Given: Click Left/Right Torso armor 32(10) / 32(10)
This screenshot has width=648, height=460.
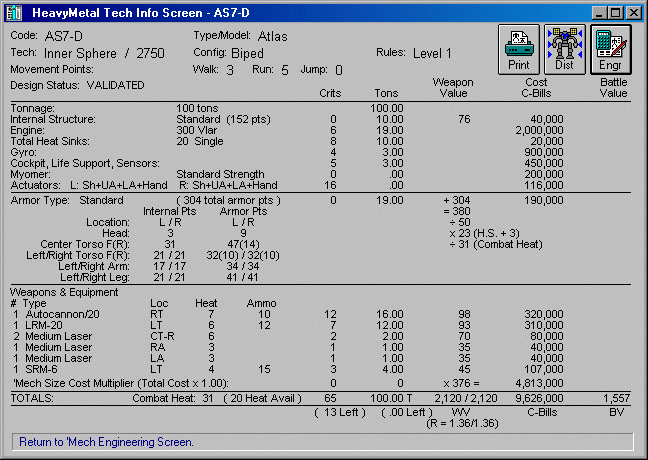Looking at the screenshot, I should pos(243,255).
